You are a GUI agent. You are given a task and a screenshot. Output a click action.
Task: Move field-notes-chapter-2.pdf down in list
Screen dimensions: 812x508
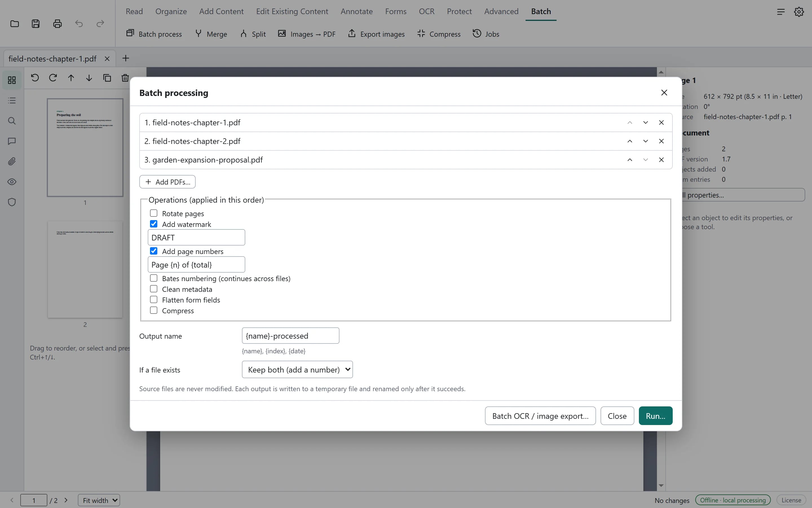point(646,141)
